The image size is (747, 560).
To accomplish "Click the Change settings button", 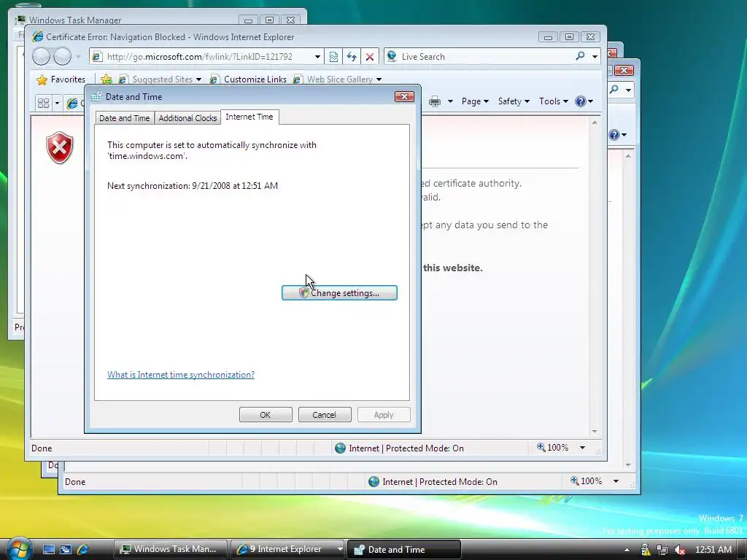I will [x=339, y=293].
